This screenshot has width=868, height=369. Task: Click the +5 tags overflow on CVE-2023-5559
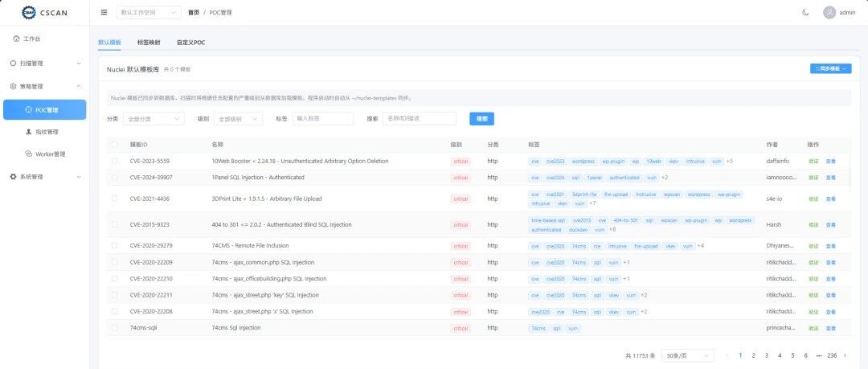point(730,162)
